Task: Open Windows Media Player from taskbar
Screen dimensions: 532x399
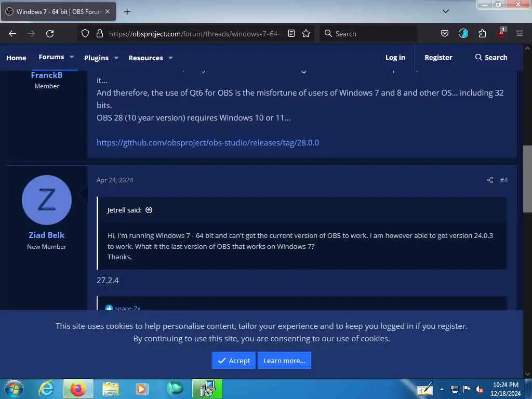Action: click(142, 389)
